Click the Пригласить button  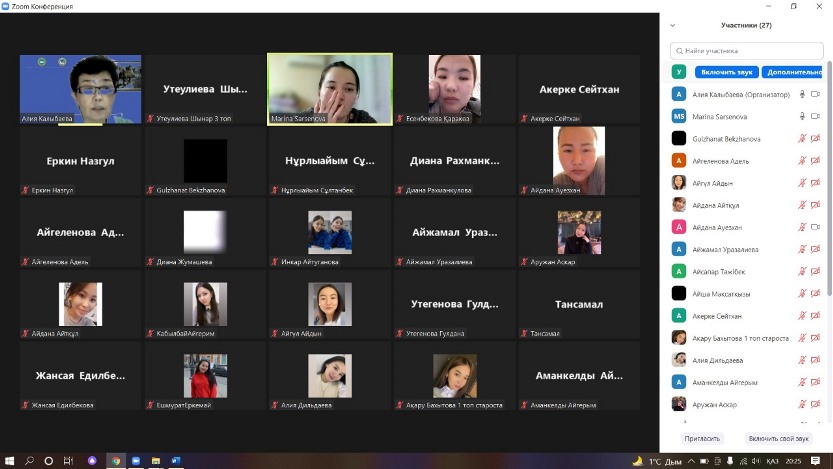point(702,438)
